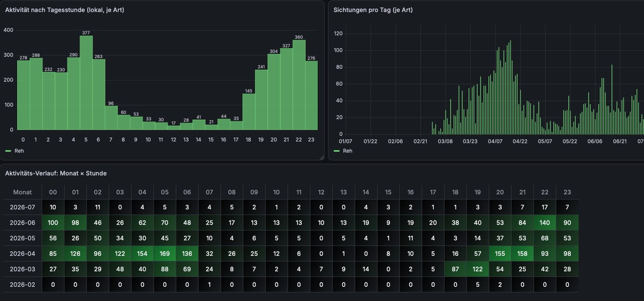Viewport: 644px width, 301px height.
Task: Sort the table by the 18 column header
Action: [455, 192]
